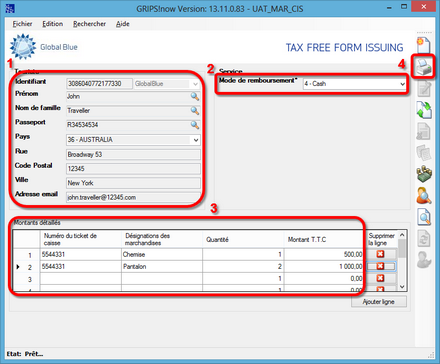440x364 pixels.
Task: Maximize the GRIPS!now window
Action: pos(404,7)
